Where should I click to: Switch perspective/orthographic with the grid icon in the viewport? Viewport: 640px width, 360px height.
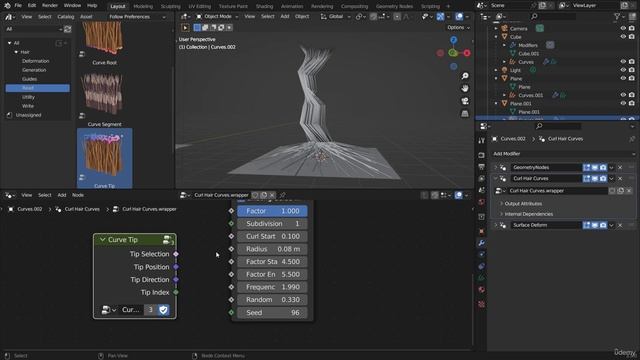coord(465,113)
